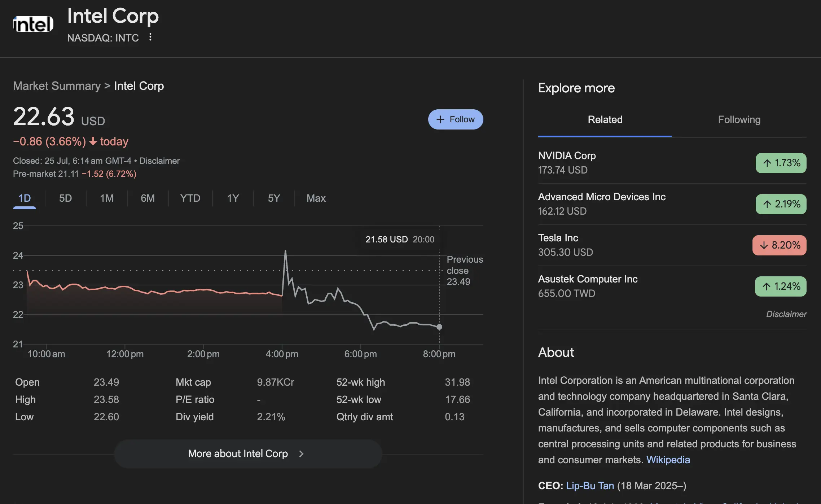Screen dimensions: 821x504
Task: Click the 52-wk low value 17.66
Action: coord(457,399)
